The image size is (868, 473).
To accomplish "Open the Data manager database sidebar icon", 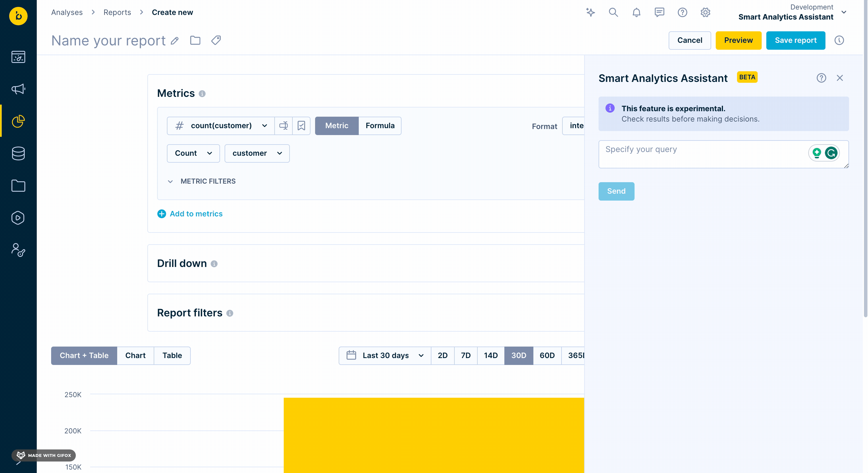I will point(18,153).
